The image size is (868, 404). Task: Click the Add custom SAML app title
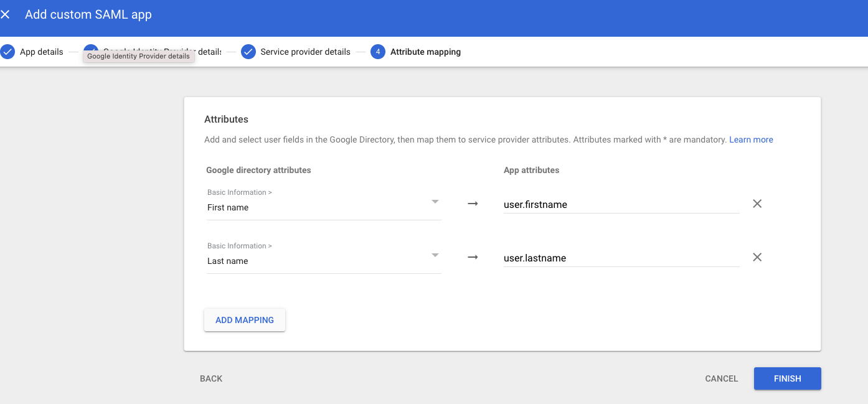[x=88, y=14]
